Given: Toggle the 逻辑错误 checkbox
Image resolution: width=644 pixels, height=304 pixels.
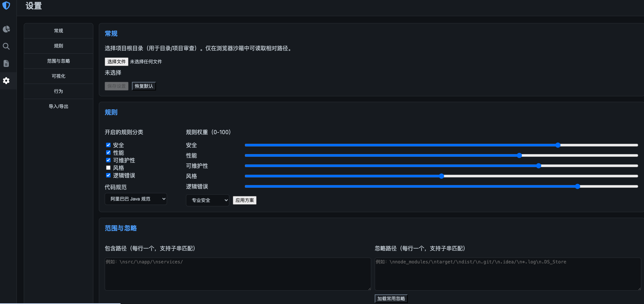Looking at the screenshot, I should [x=108, y=175].
